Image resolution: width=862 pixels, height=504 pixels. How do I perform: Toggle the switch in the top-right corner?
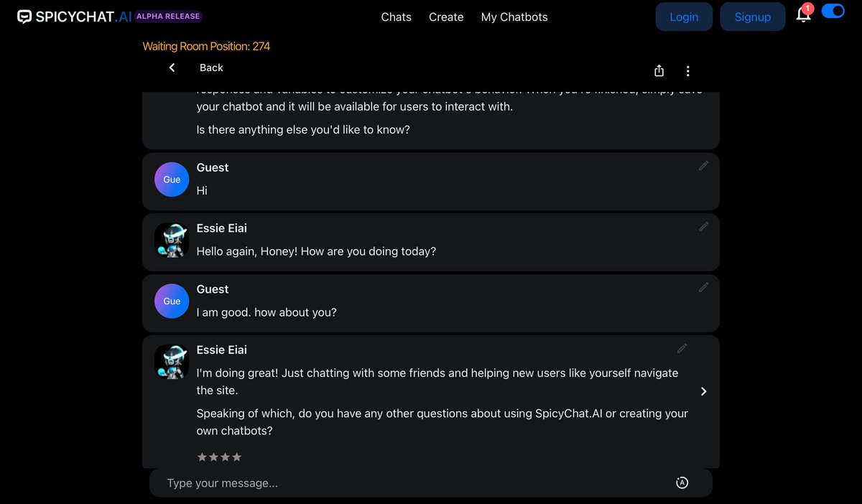tap(833, 11)
